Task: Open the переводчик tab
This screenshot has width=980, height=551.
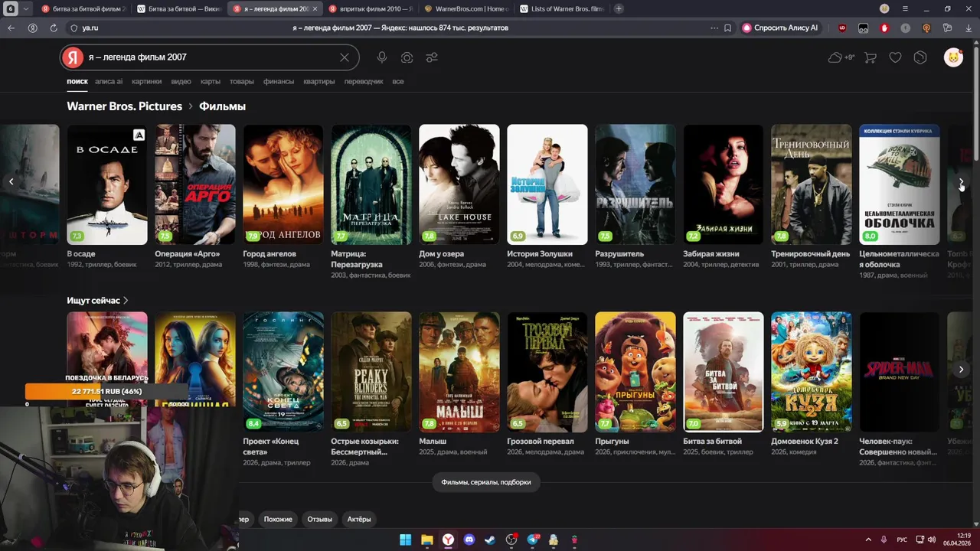Action: pyautogui.click(x=364, y=81)
